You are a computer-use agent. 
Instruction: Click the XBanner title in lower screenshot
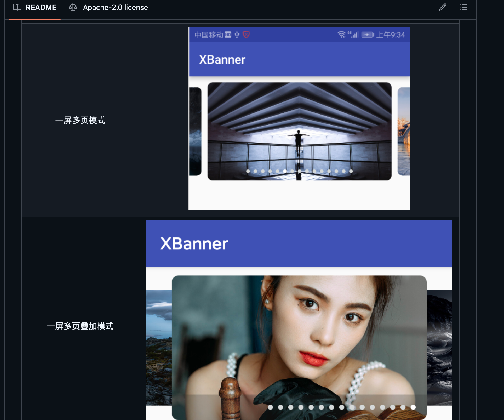pyautogui.click(x=194, y=244)
